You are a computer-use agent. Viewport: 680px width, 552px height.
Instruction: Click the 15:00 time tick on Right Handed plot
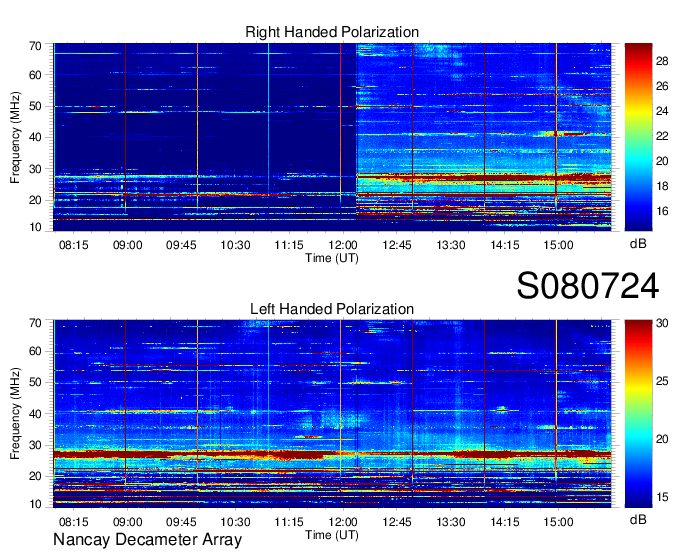click(559, 245)
